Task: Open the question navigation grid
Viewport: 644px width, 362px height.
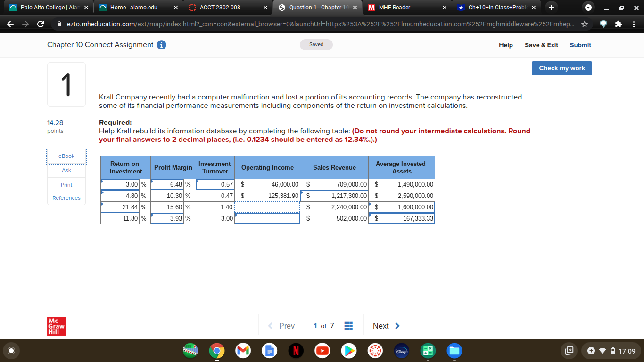Action: pyautogui.click(x=348, y=325)
